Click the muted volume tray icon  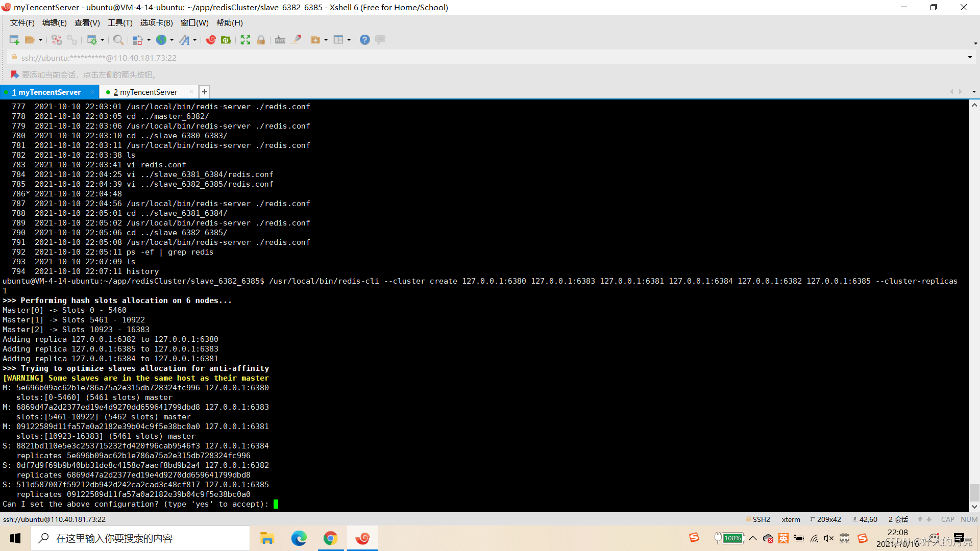tap(829, 538)
